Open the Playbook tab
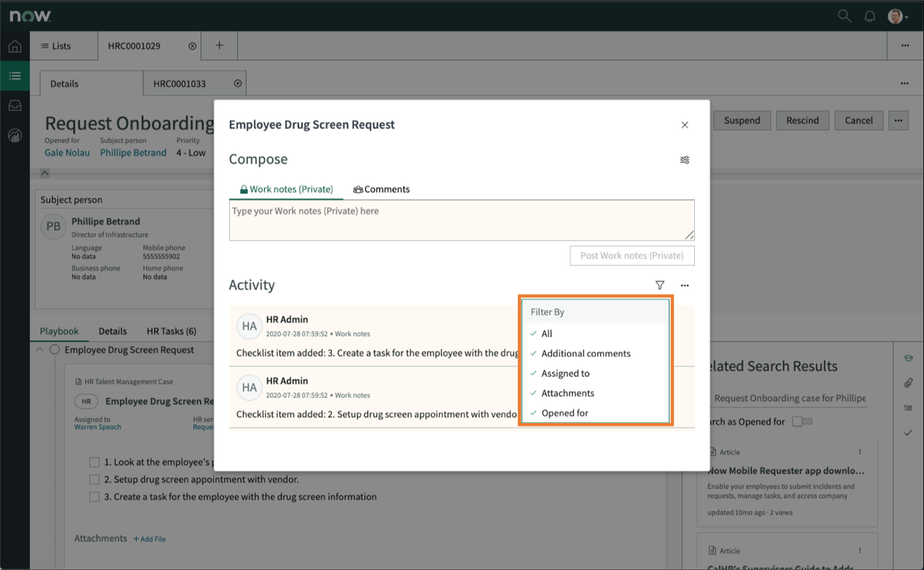 59,331
